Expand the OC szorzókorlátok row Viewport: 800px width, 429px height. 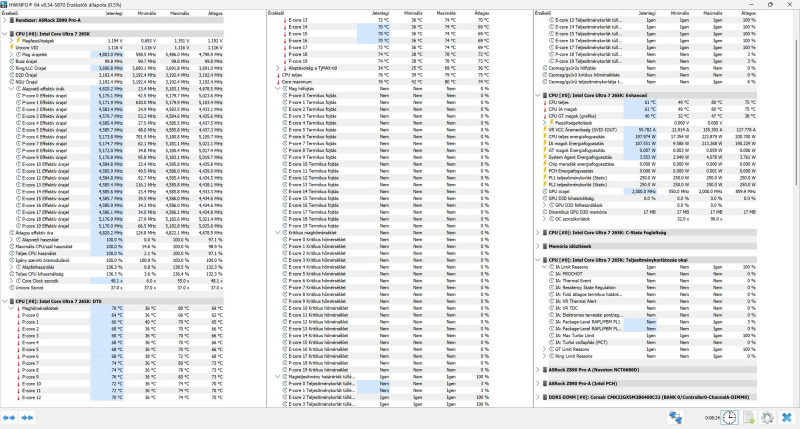coord(544,219)
